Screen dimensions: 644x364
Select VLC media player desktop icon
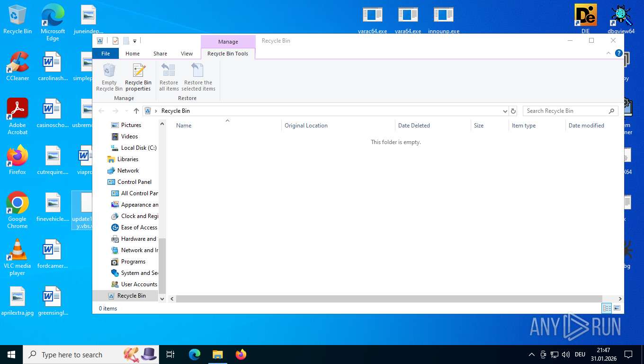(18, 257)
